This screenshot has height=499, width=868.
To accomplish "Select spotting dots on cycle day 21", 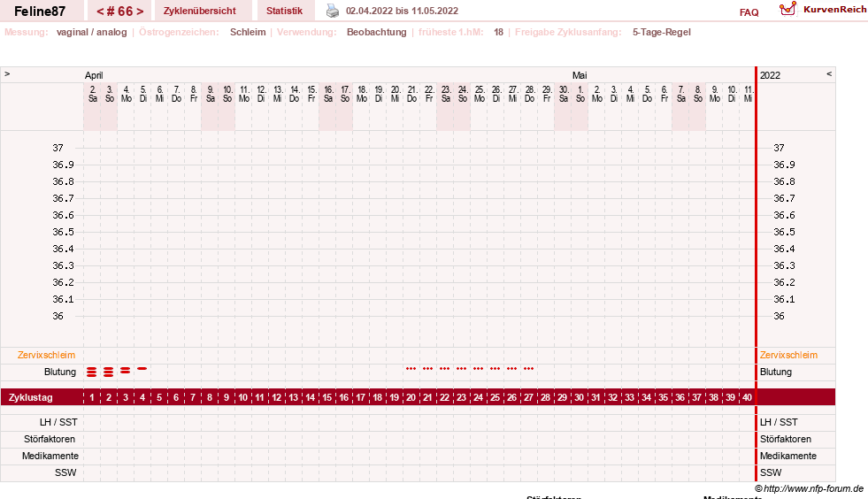I will tap(428, 368).
